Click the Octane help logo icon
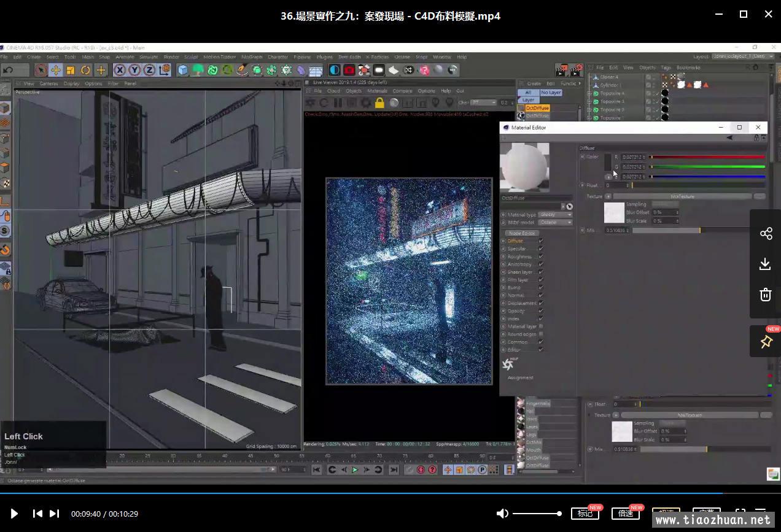Viewport: 781px width, 532px height. click(x=508, y=364)
